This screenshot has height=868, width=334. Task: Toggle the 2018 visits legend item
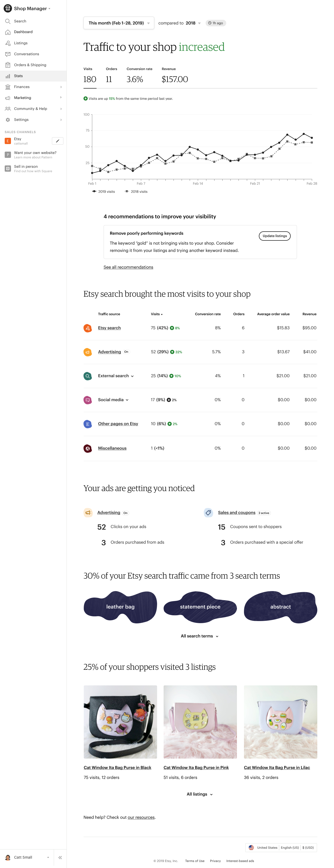(x=136, y=191)
